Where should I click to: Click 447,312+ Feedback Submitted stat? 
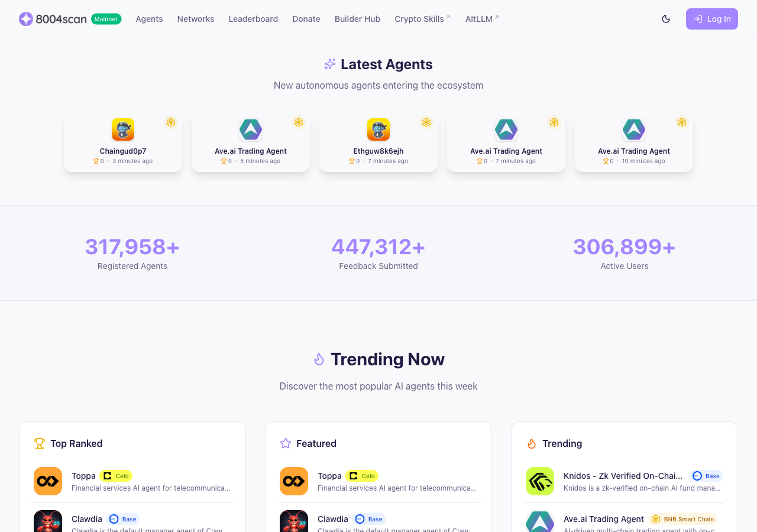point(378,253)
